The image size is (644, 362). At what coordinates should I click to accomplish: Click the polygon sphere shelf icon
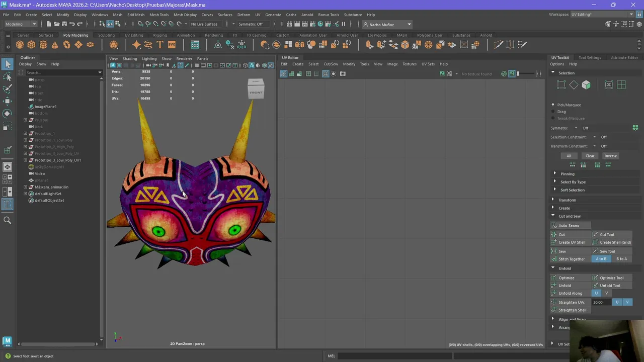tap(20, 45)
